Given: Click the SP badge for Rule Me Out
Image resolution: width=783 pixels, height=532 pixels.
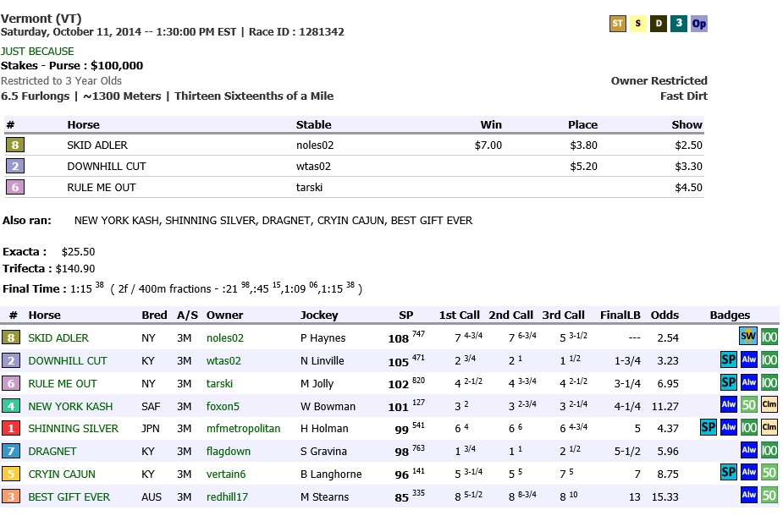Looking at the screenshot, I should point(729,383).
